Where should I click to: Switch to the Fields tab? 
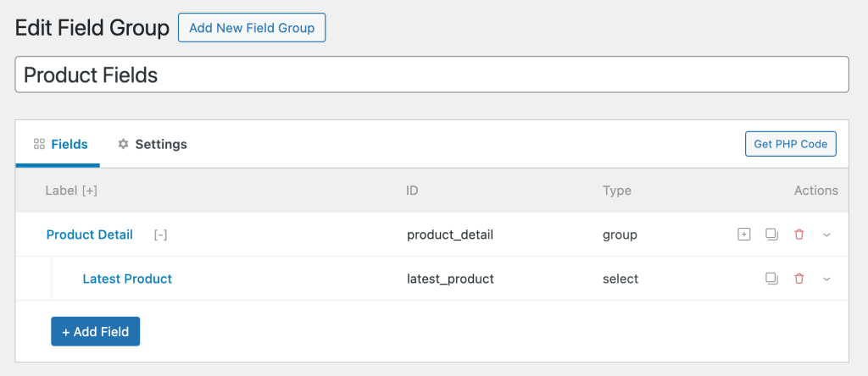(60, 144)
